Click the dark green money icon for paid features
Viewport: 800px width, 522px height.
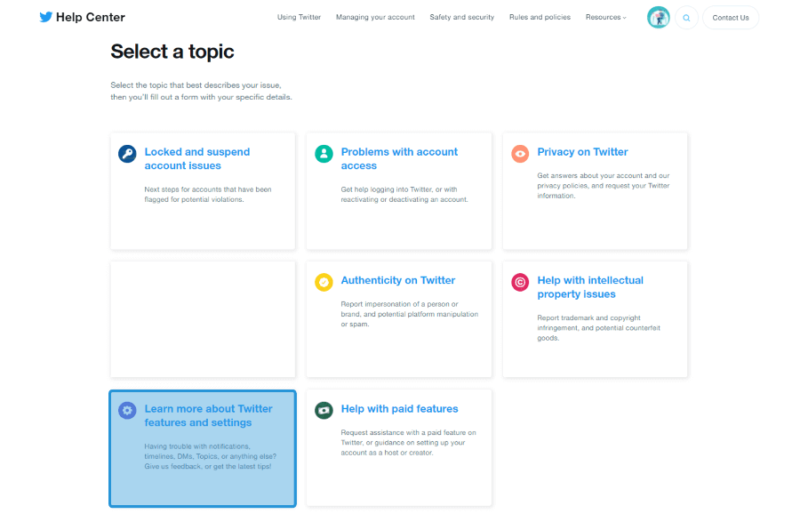pos(323,410)
